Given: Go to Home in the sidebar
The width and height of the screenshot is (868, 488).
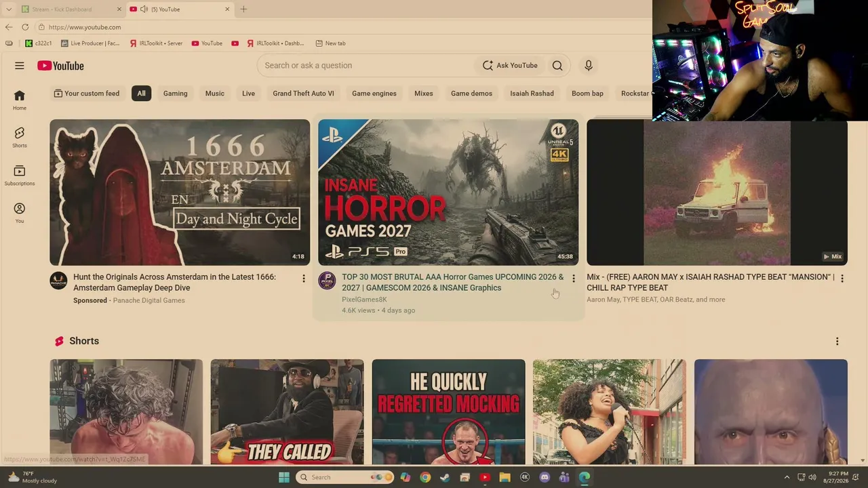Looking at the screenshot, I should click(x=20, y=100).
